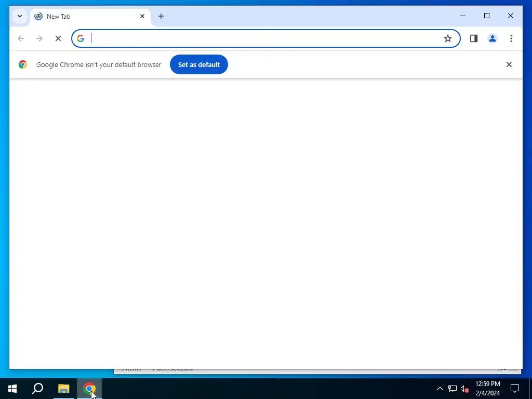Image resolution: width=532 pixels, height=399 pixels.
Task: Click the Google icon in address bar
Action: tap(81, 38)
